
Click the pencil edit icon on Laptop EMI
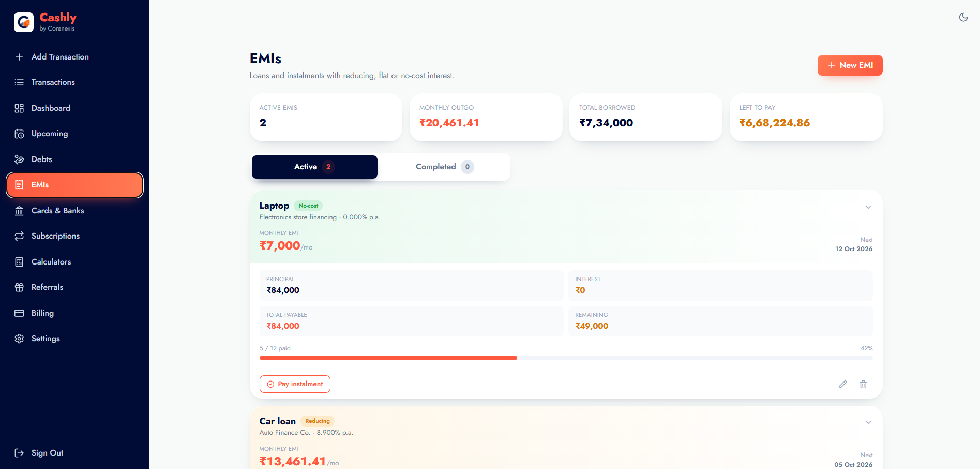tap(842, 384)
